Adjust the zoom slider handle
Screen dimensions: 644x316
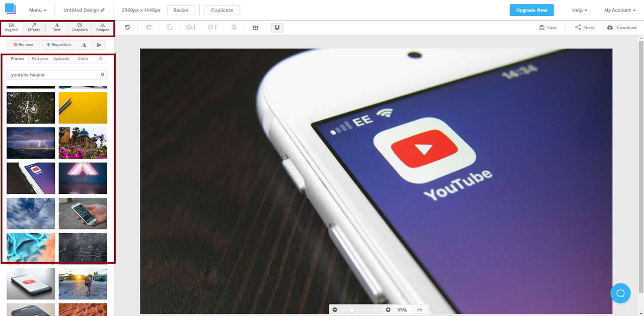coord(352,310)
